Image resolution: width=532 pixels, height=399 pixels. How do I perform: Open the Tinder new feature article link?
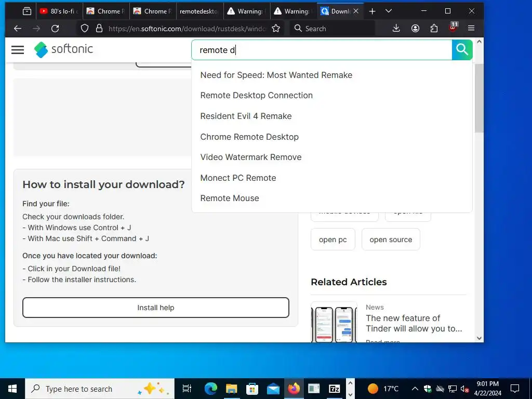tap(414, 323)
